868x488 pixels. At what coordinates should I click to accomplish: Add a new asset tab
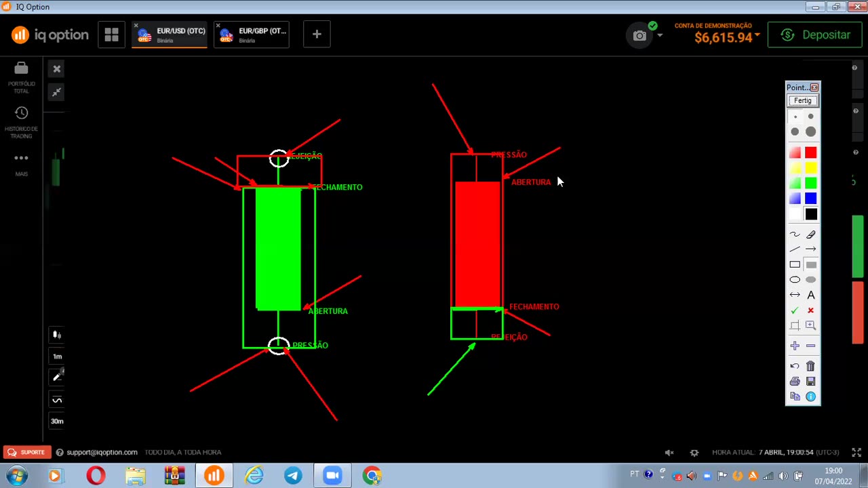tap(317, 35)
